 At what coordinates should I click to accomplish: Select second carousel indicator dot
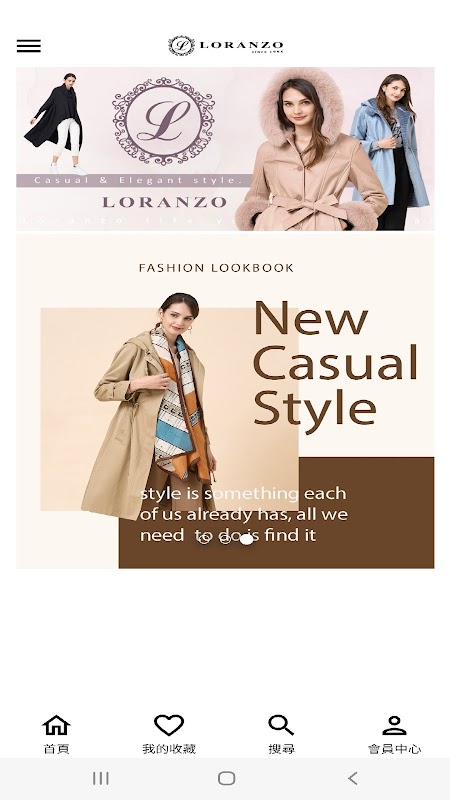pyautogui.click(x=225, y=539)
